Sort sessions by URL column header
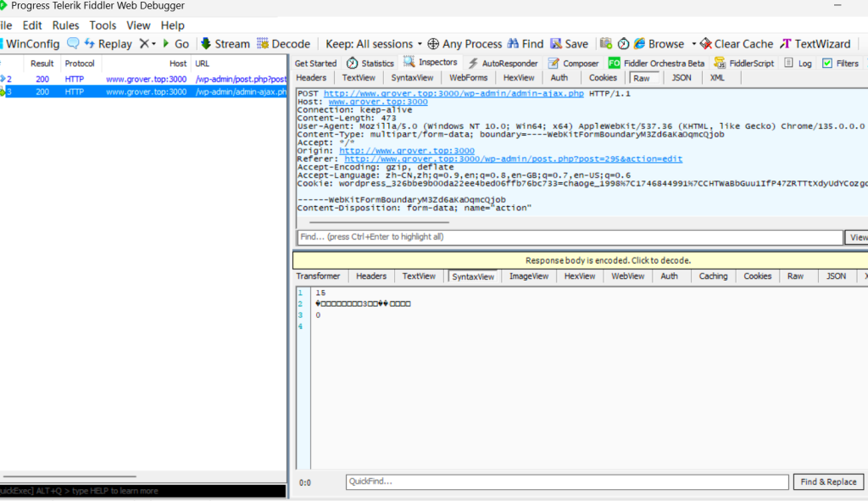 coord(239,64)
